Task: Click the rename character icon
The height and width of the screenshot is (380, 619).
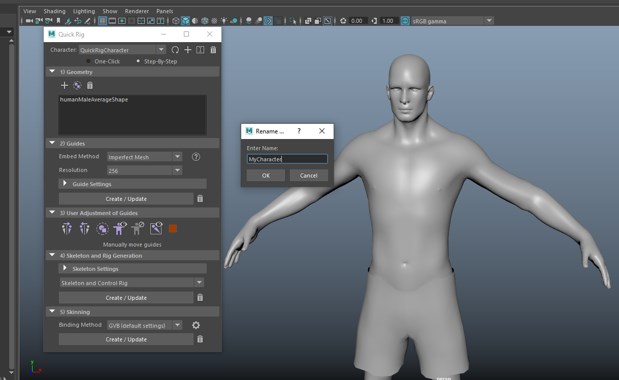Action: (x=200, y=50)
